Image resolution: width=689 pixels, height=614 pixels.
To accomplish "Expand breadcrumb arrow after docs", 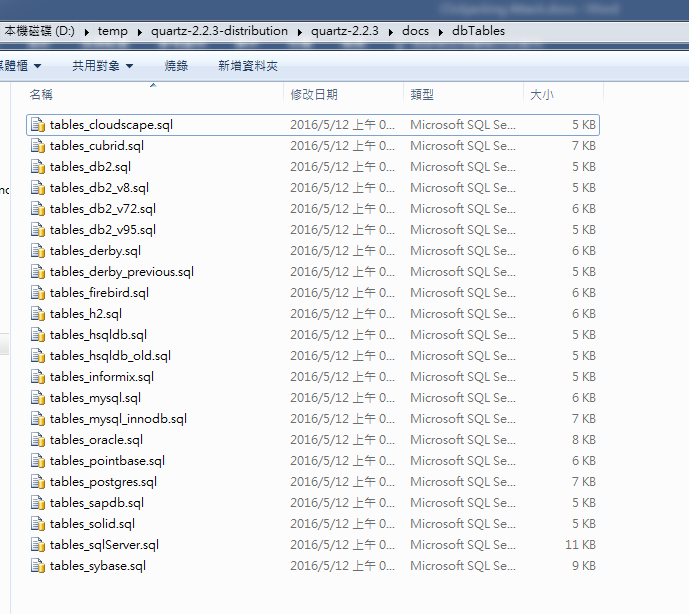I will click(441, 32).
